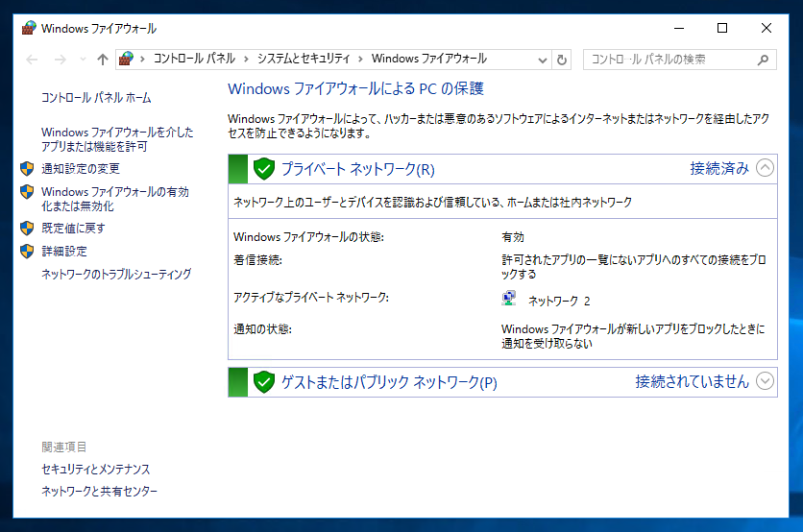The image size is (803, 532).
Task: Click shield icon beside 詳細設定
Action: [27, 252]
